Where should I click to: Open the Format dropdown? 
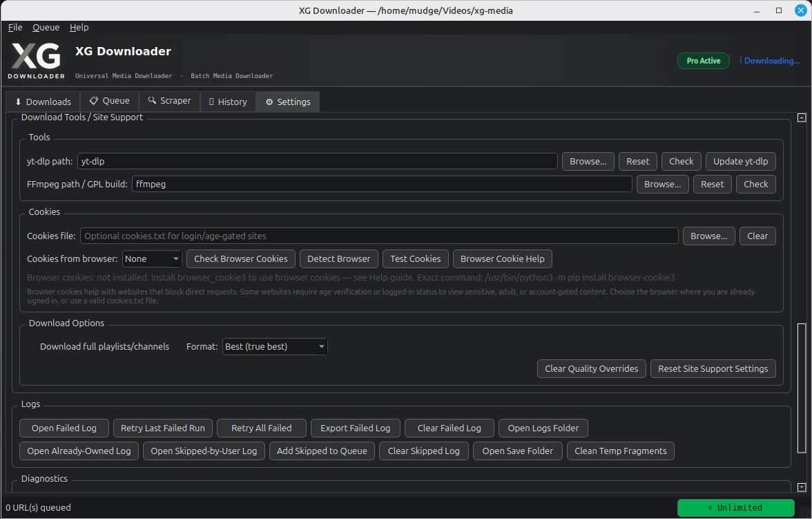tap(275, 346)
